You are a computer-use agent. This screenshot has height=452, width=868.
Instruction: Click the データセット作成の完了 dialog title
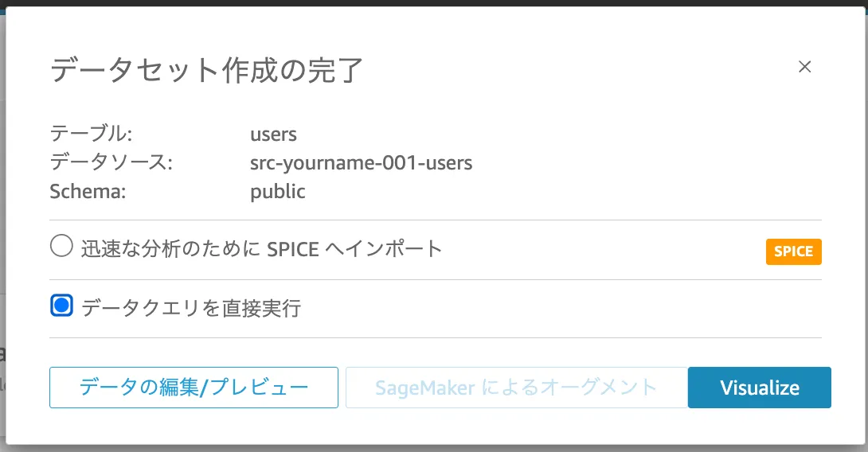206,70
